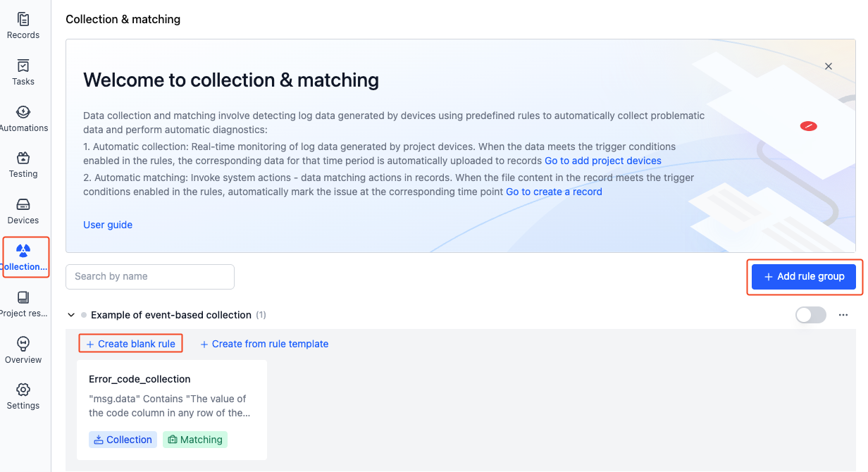Click Create blank rule

[131, 344]
